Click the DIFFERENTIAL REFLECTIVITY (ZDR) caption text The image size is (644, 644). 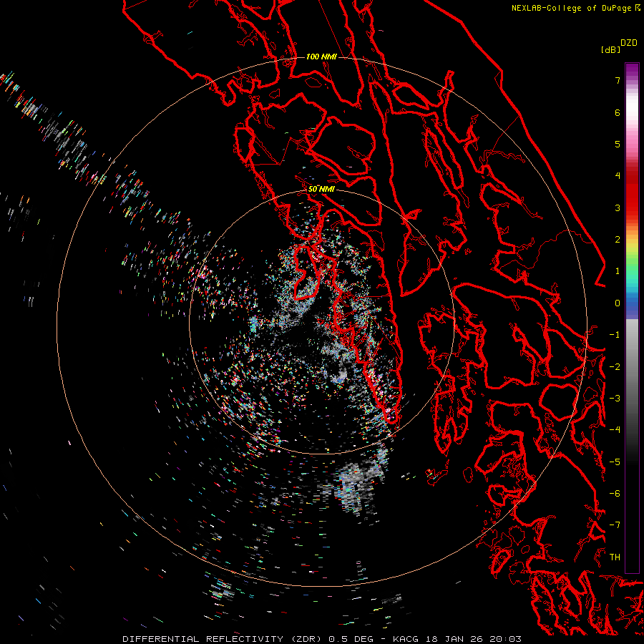[223, 639]
